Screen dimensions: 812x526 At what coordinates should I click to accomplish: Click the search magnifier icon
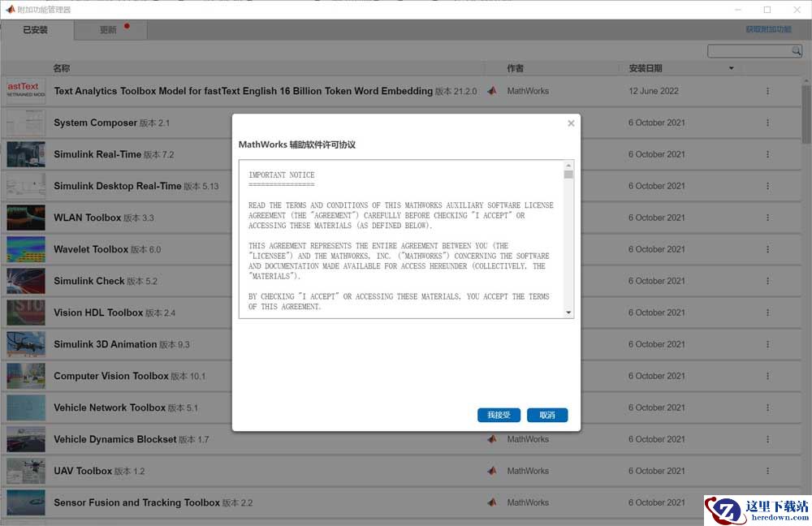click(x=797, y=50)
